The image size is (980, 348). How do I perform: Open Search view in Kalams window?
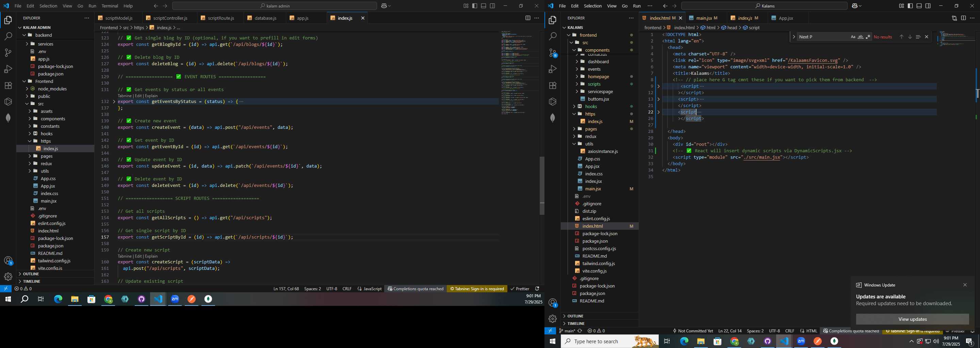[x=553, y=36]
